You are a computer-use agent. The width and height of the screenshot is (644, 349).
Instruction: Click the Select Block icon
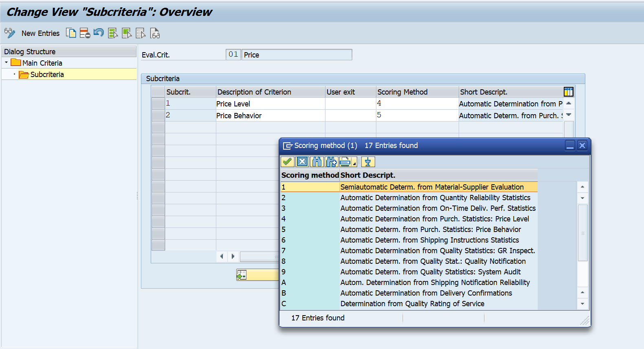pyautogui.click(x=127, y=33)
